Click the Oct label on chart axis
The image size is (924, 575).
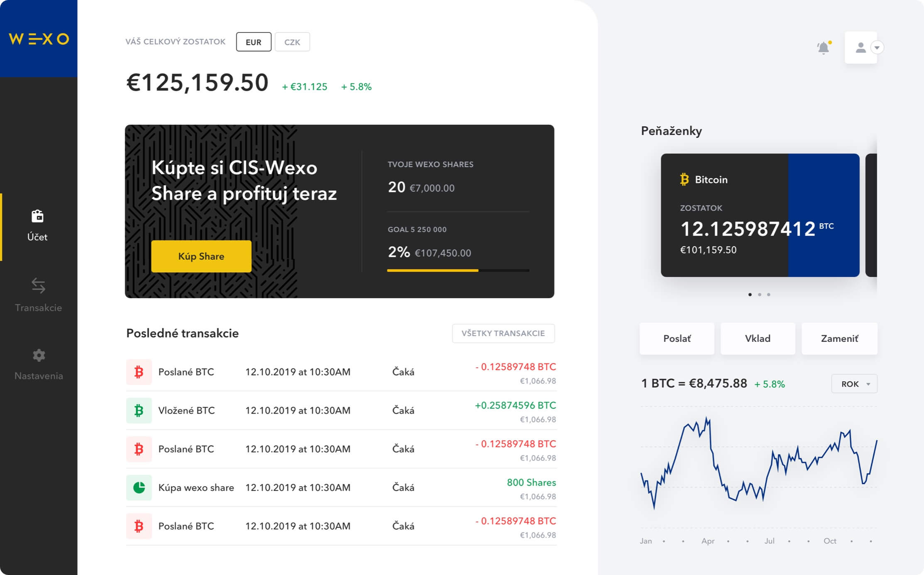coord(830,541)
